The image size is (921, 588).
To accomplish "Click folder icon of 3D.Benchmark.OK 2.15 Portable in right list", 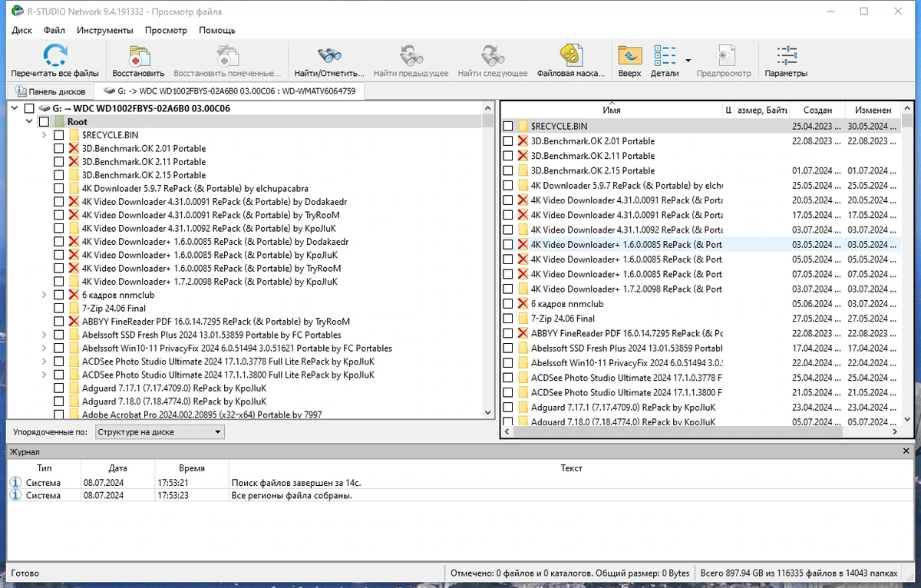I will [x=523, y=170].
